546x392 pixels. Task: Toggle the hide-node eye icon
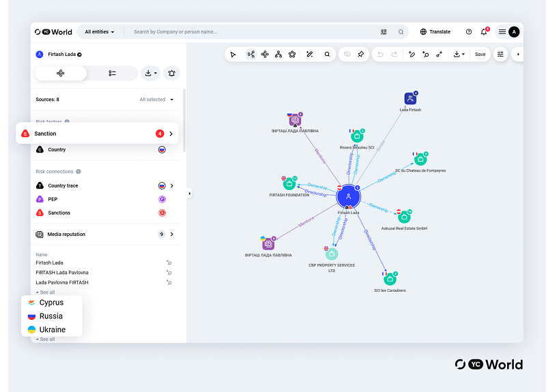347,54
